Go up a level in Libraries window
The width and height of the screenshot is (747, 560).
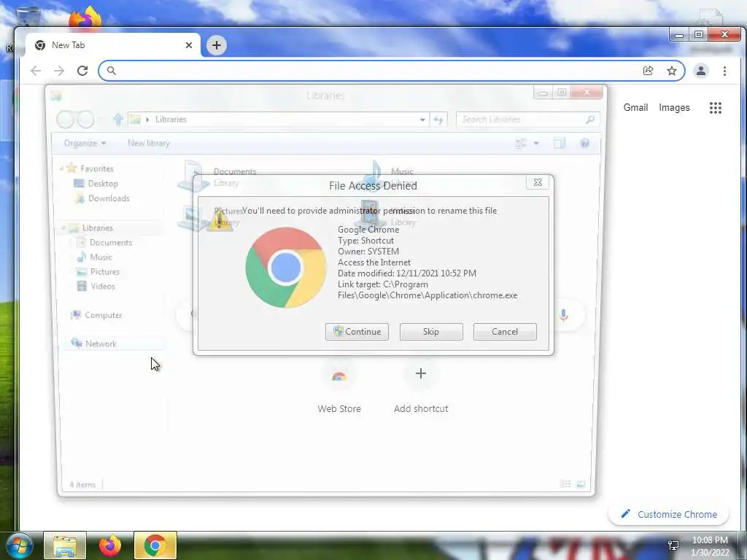118,119
